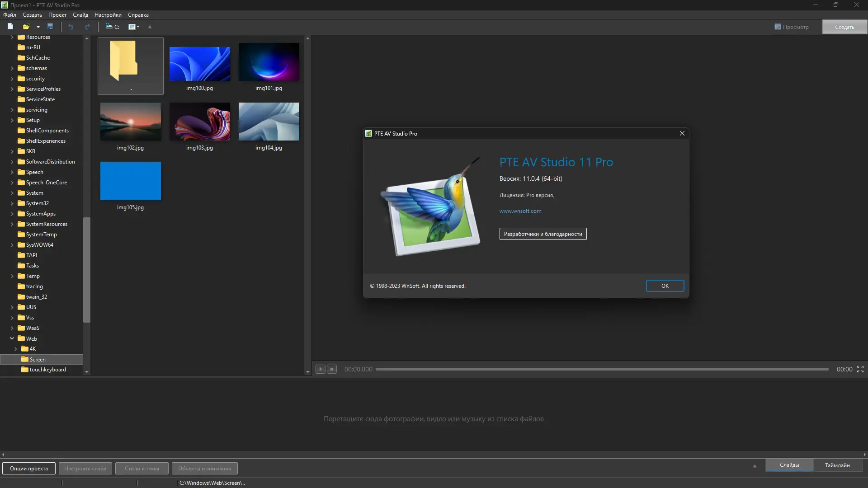The height and width of the screenshot is (488, 868).
Task: Click the preview playback progress slider
Action: 601,369
